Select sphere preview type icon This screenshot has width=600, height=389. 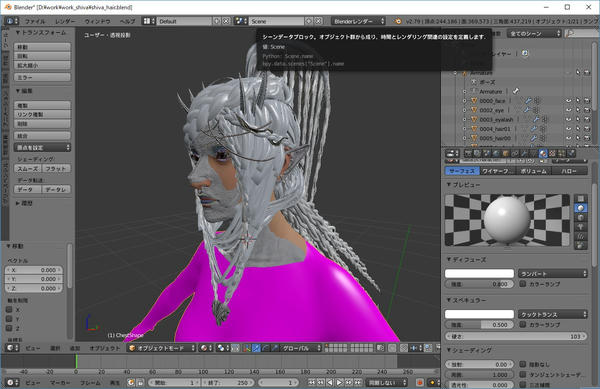(x=580, y=208)
